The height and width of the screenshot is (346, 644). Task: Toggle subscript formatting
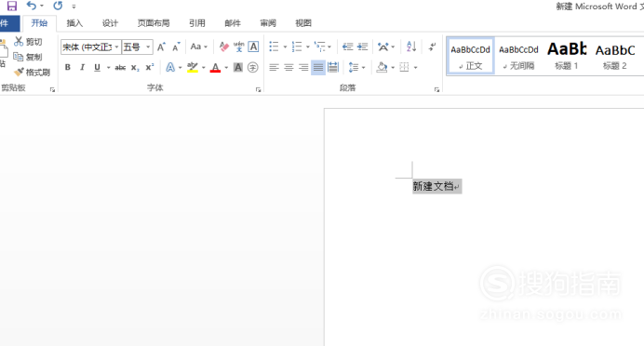pos(135,67)
